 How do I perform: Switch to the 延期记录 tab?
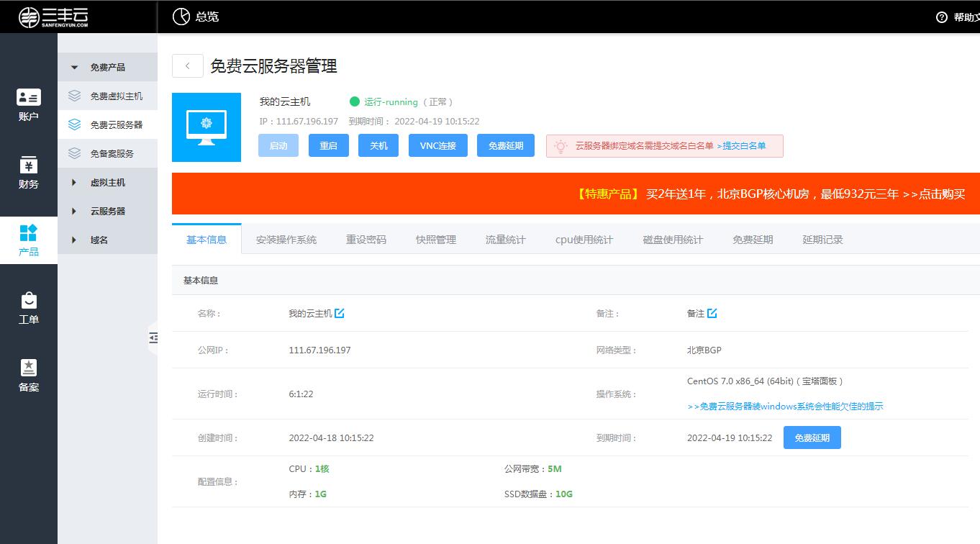click(x=822, y=240)
